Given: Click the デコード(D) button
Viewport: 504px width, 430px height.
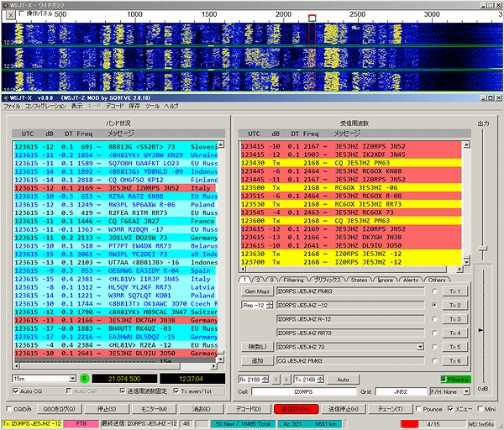Looking at the screenshot, I should click(249, 409).
